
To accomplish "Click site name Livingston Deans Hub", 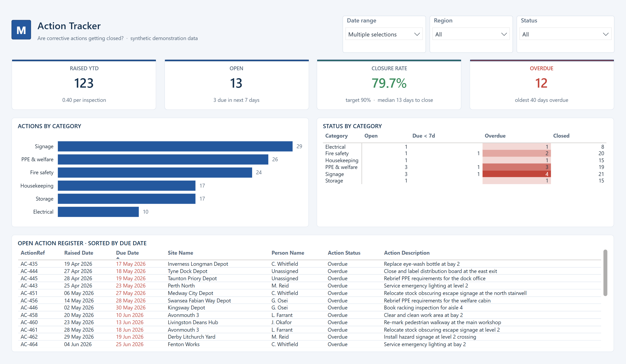I will (x=193, y=322).
